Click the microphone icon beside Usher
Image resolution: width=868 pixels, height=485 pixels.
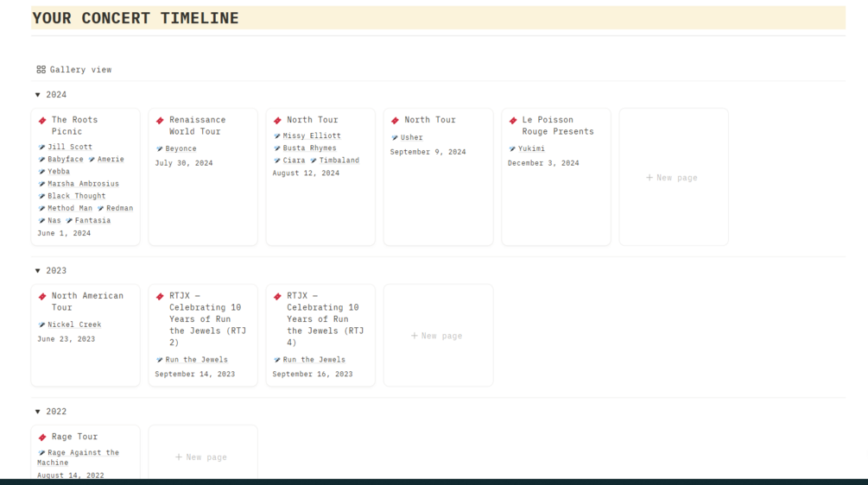point(395,138)
